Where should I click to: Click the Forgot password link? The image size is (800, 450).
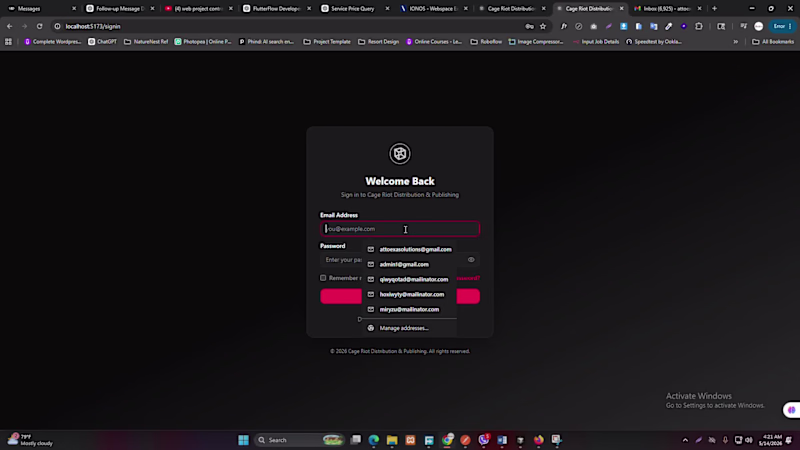click(x=468, y=278)
